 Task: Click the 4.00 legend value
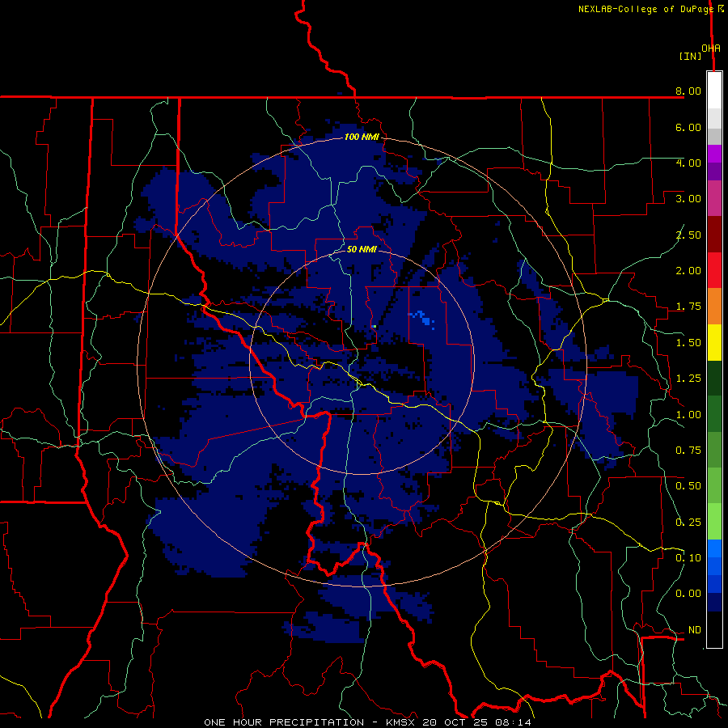pos(688,163)
